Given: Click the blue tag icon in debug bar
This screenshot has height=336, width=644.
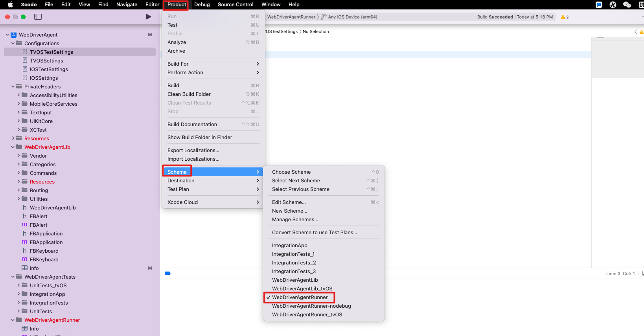Looking at the screenshot, I should point(167,273).
